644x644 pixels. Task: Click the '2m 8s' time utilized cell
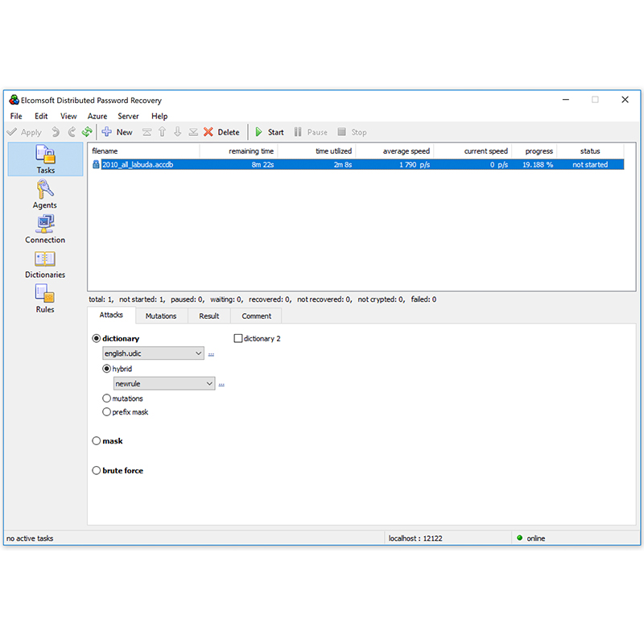tap(343, 165)
